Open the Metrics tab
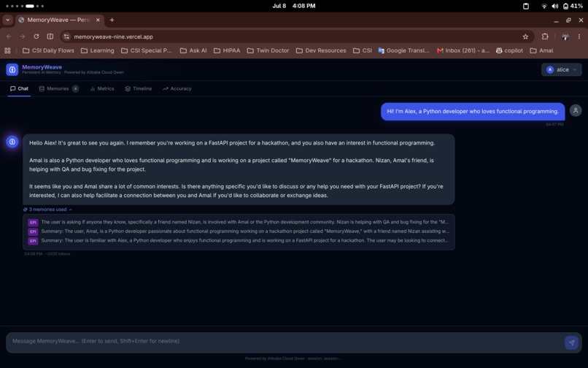 click(x=102, y=88)
